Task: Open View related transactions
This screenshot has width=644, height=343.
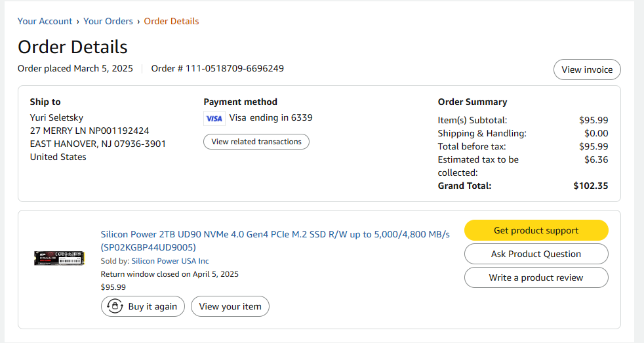Action: click(256, 142)
